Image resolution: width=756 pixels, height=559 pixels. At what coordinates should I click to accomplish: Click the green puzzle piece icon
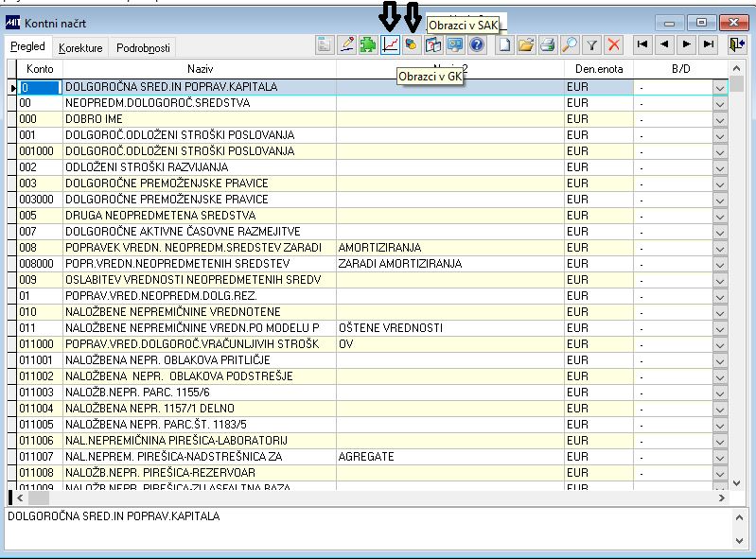[368, 44]
